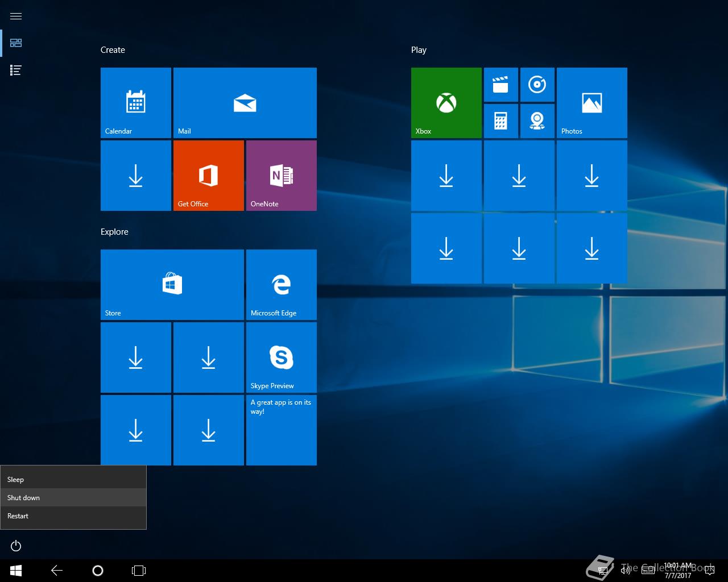Open the Action Center notification icon

(x=709, y=571)
